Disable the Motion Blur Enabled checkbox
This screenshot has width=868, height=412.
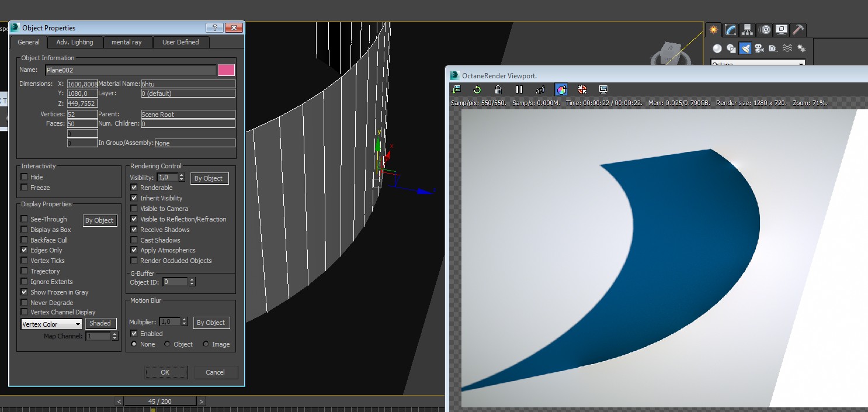[x=134, y=334]
